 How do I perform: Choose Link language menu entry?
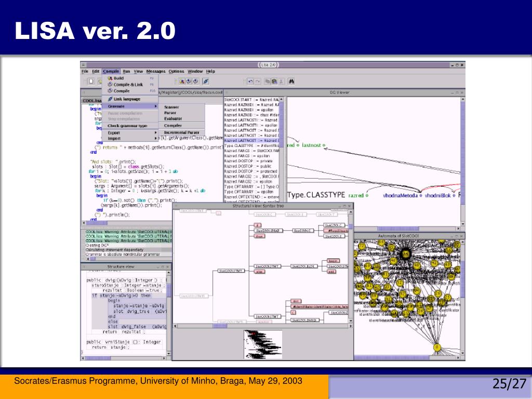(x=130, y=99)
